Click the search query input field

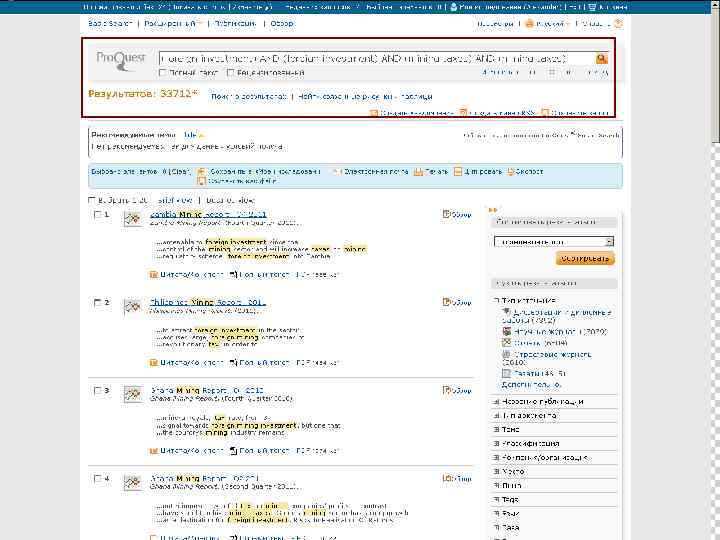point(377,58)
